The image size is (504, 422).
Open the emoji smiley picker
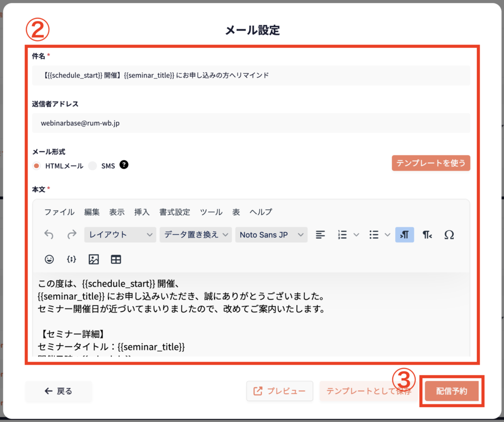point(49,259)
